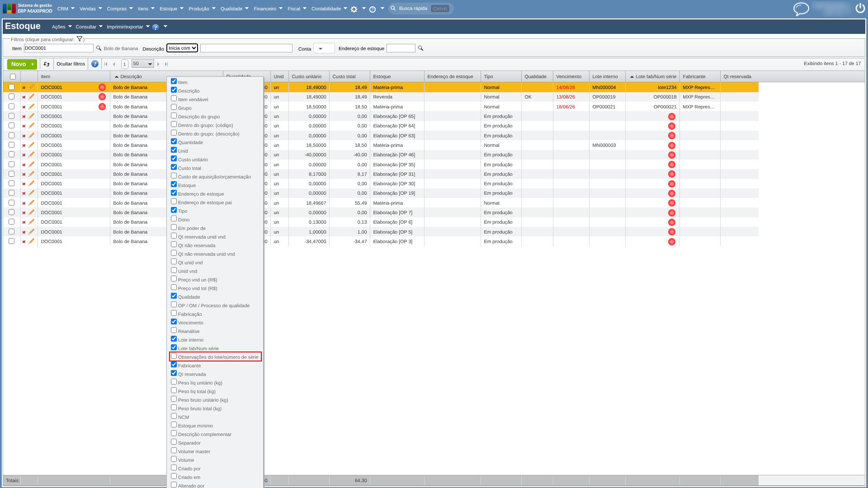This screenshot has height=488, width=868.
Task: Click the blue help icon beside Ocultar filtros
Action: coord(95,64)
